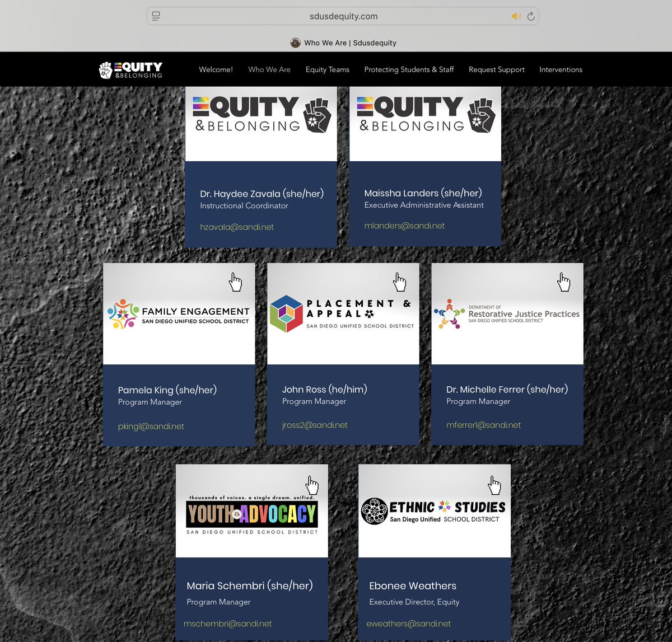
Task: Click Program Manager under Maria Schembri
Action: [219, 602]
